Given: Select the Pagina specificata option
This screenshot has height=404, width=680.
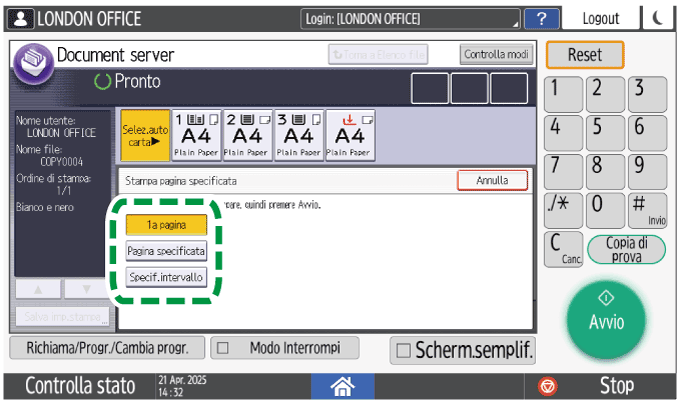Looking at the screenshot, I should point(166,251).
